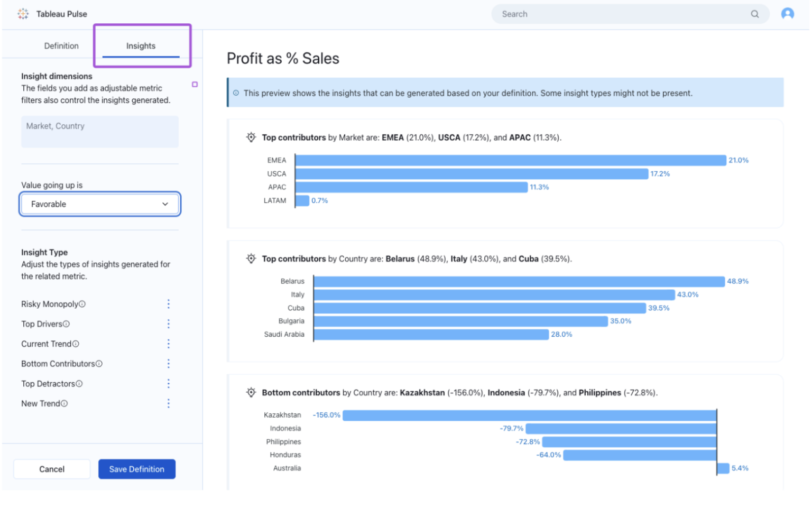Screen dimensions: 812x508
Task: Open the user account avatar
Action: 787,14
